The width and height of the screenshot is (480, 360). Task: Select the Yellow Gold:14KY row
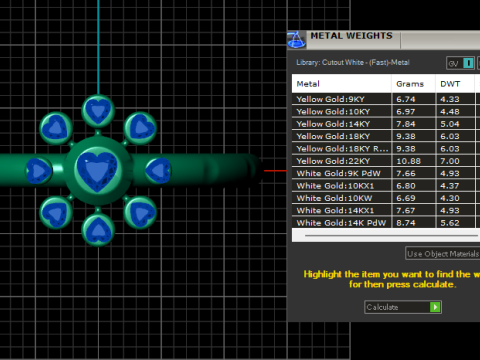pyautogui.click(x=386, y=124)
